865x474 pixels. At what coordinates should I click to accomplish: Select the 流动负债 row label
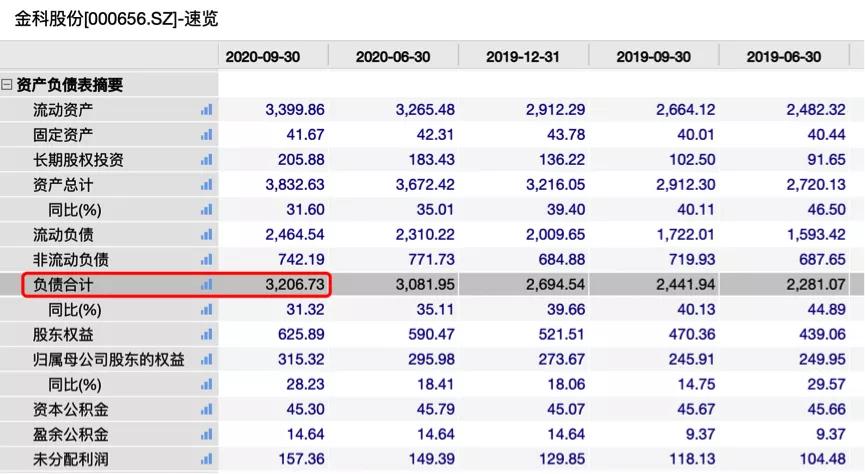[x=63, y=235]
